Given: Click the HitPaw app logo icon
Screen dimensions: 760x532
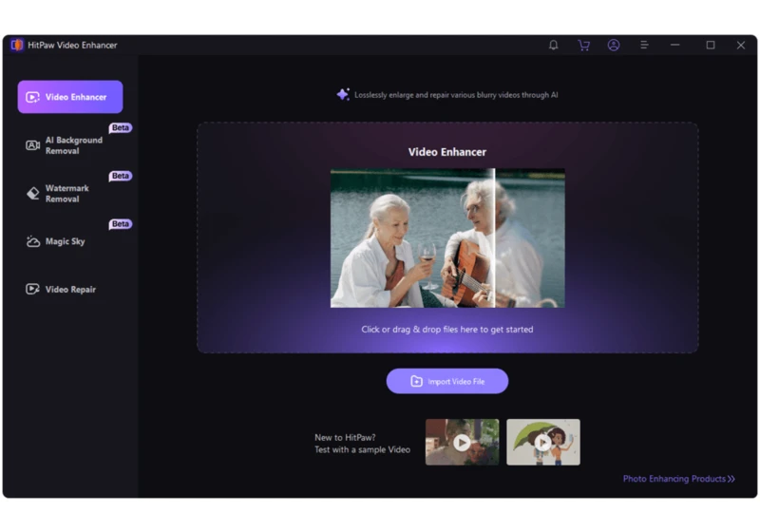Looking at the screenshot, I should pos(17,45).
